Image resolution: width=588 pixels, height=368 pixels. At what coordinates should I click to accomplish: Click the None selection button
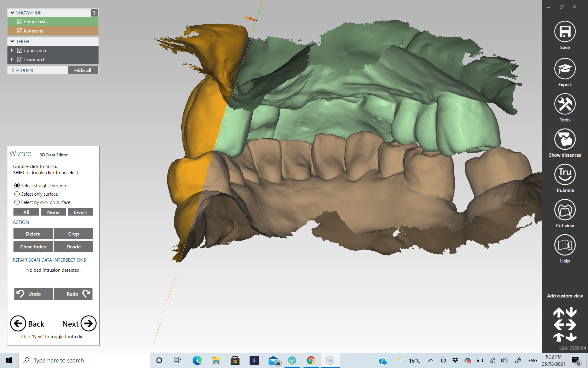click(53, 212)
